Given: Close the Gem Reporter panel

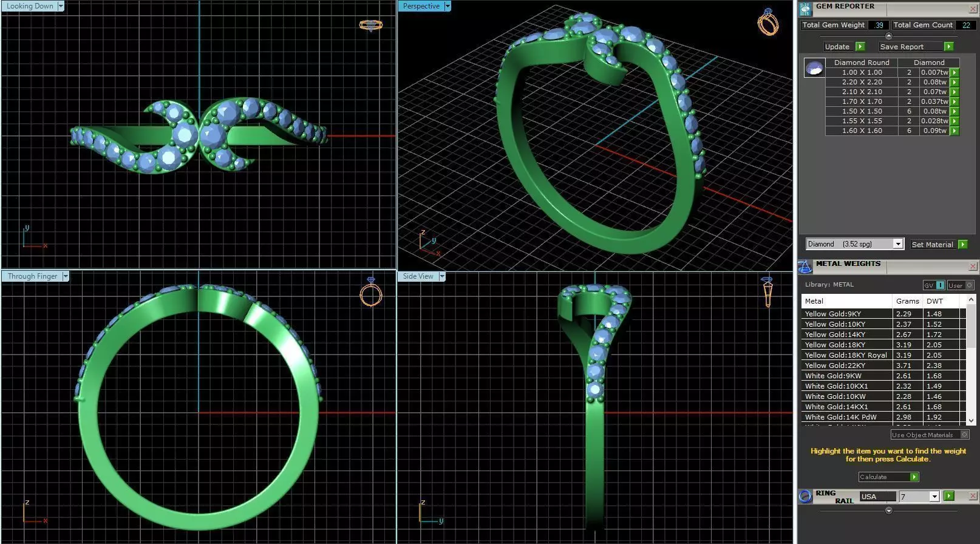Looking at the screenshot, I should (x=973, y=9).
